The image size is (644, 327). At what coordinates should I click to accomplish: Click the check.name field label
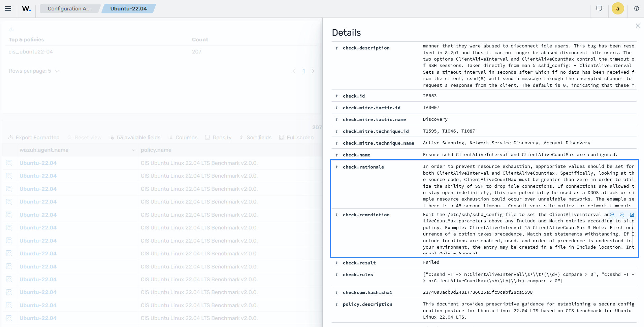pos(356,155)
